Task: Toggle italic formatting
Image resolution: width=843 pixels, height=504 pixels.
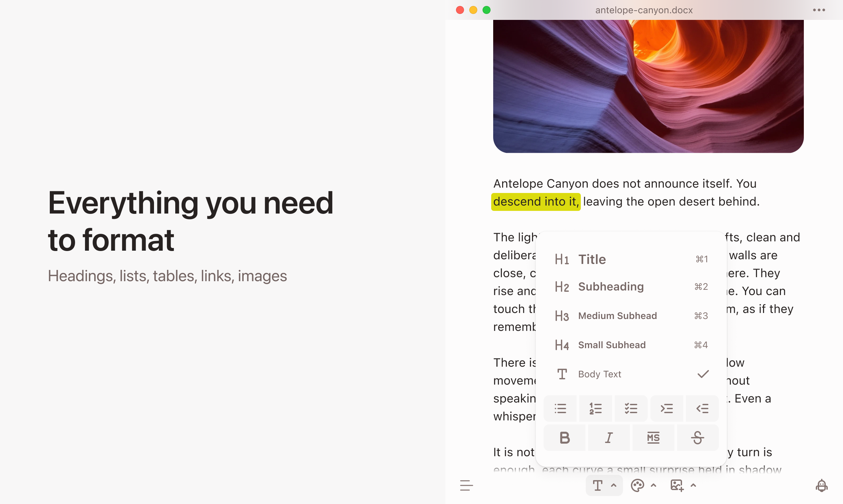Action: click(609, 438)
